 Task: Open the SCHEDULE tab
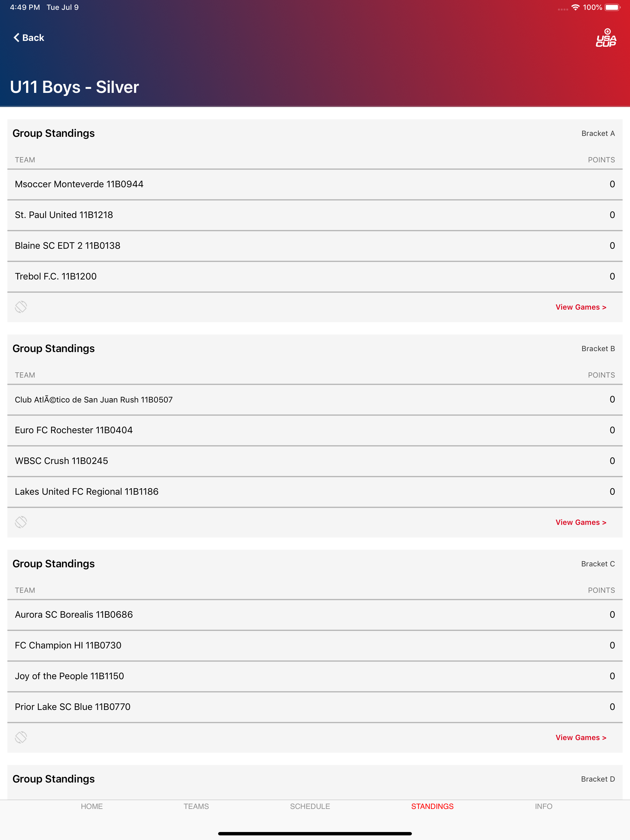coord(310,806)
